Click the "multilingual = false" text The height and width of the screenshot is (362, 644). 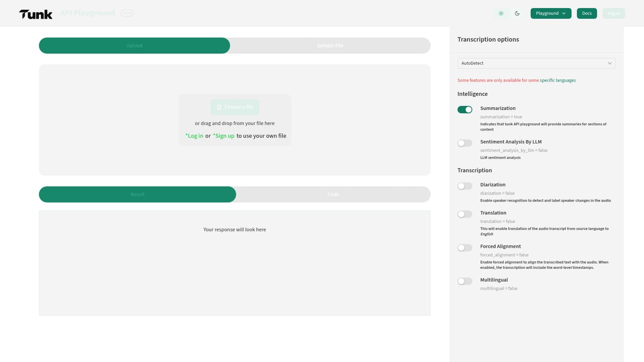(499, 289)
